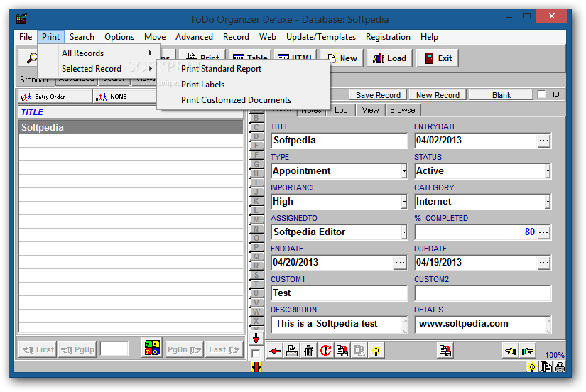Click the Save Record button
Screen dimensions: 586x392
coord(378,95)
